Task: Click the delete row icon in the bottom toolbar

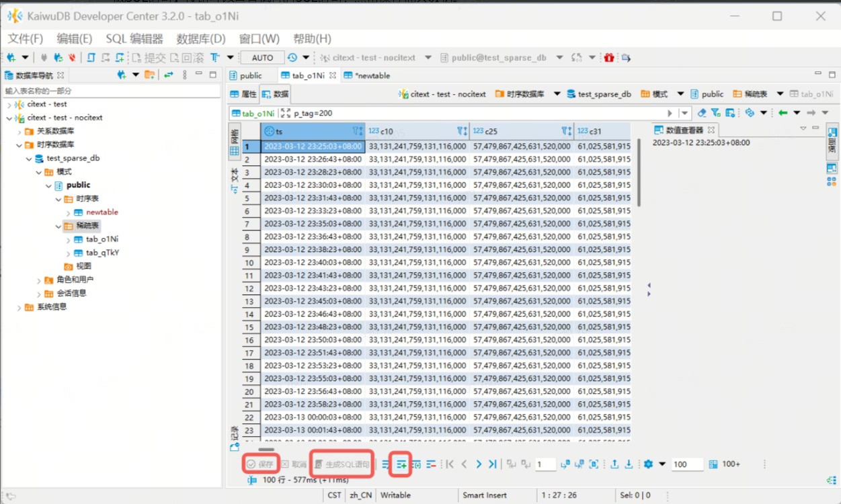Action: (x=431, y=464)
